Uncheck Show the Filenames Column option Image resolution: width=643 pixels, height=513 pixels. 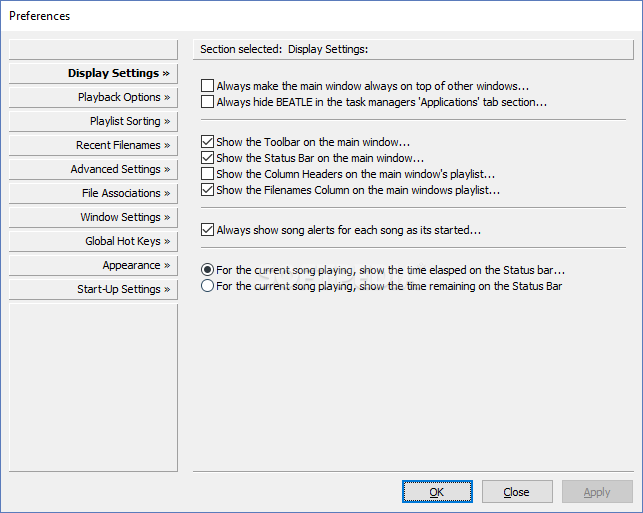(x=207, y=190)
